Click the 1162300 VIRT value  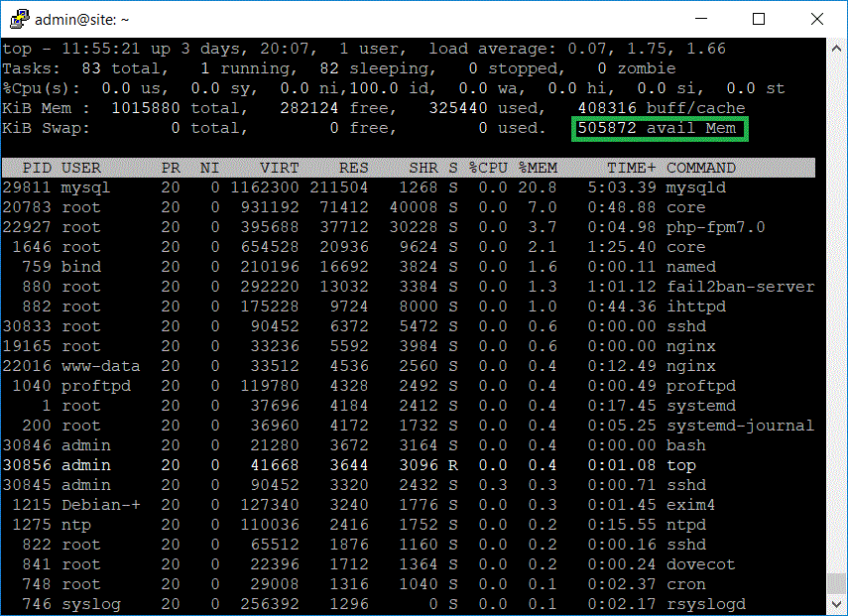(x=265, y=187)
